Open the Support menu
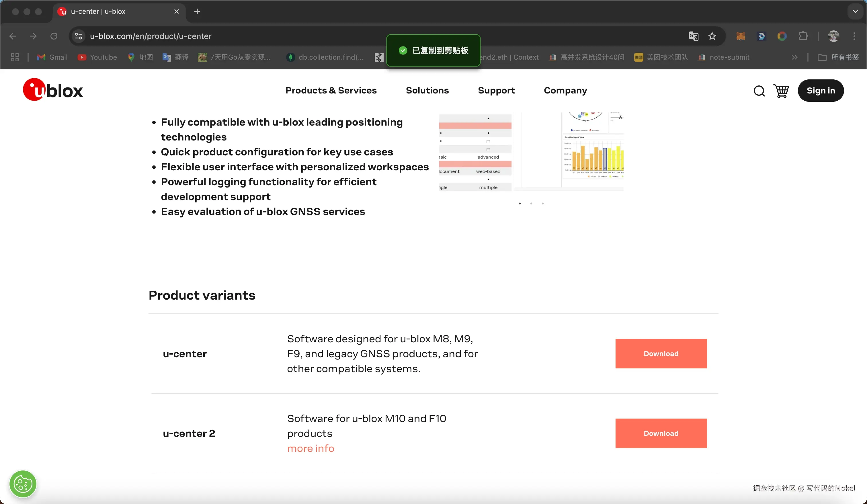The width and height of the screenshot is (867, 504). [496, 91]
